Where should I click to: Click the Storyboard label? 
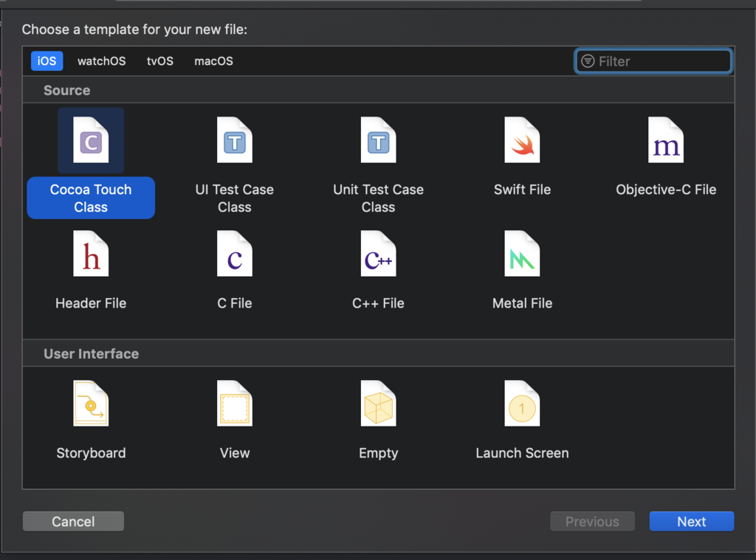pyautogui.click(x=91, y=453)
